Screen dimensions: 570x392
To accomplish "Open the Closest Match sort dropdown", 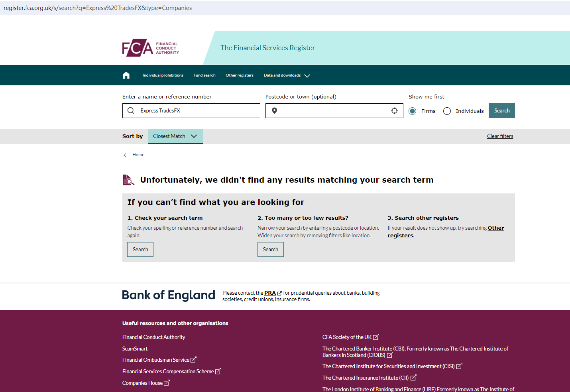I will click(x=175, y=136).
